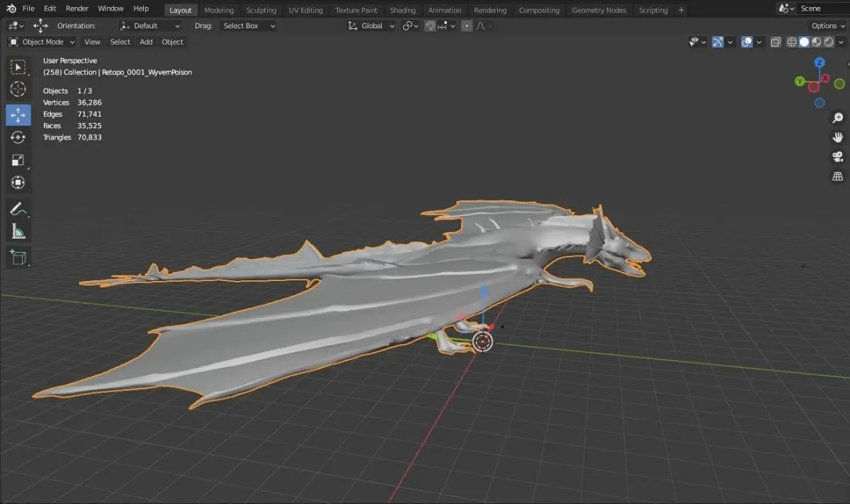This screenshot has width=850, height=504.
Task: Open the pivot point dropdown
Action: tap(410, 25)
